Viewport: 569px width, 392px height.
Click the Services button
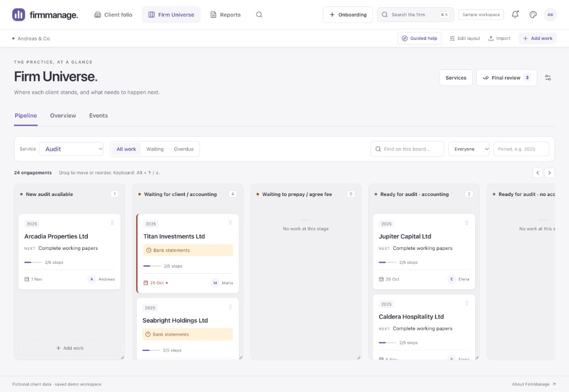456,78
